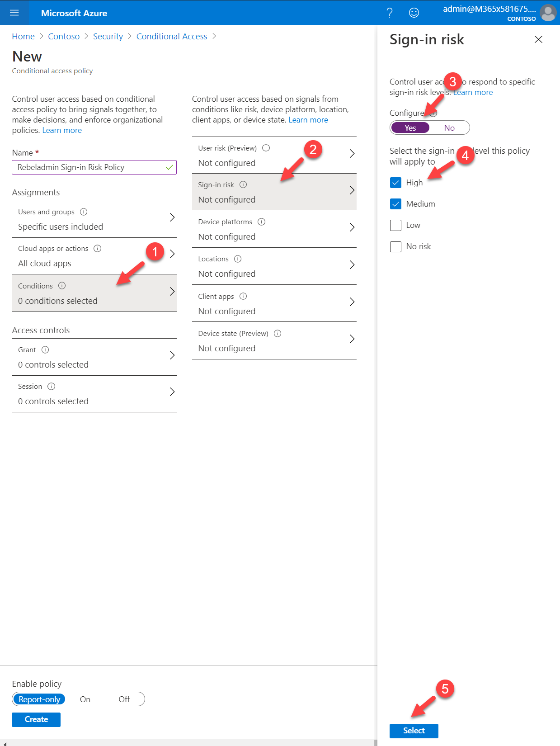Open the Locations condition

pos(274,266)
